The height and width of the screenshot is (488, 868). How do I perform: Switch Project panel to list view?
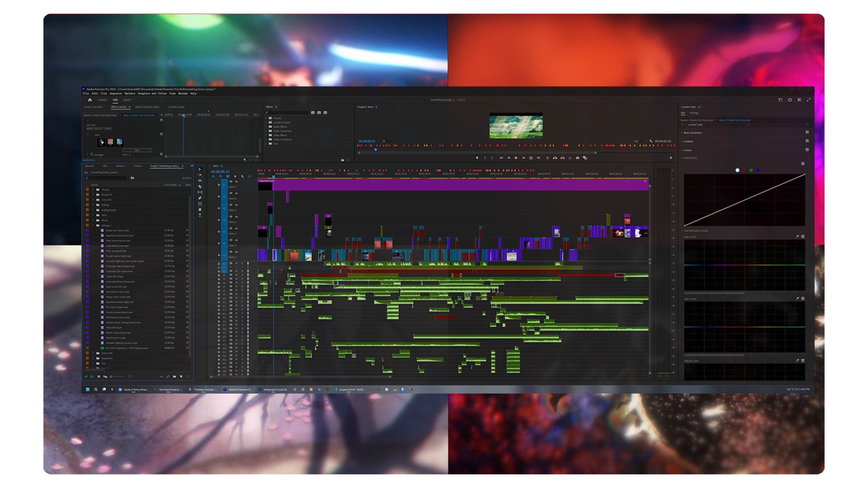(92, 376)
